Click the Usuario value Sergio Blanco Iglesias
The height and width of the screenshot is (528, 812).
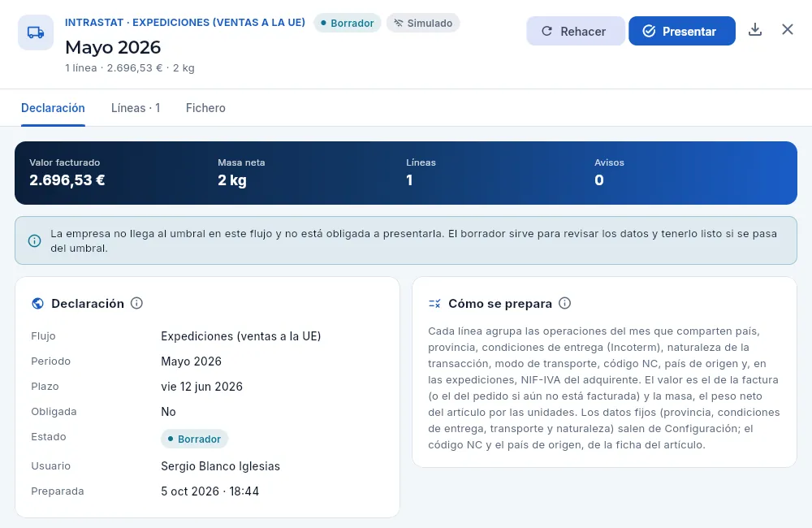220,466
